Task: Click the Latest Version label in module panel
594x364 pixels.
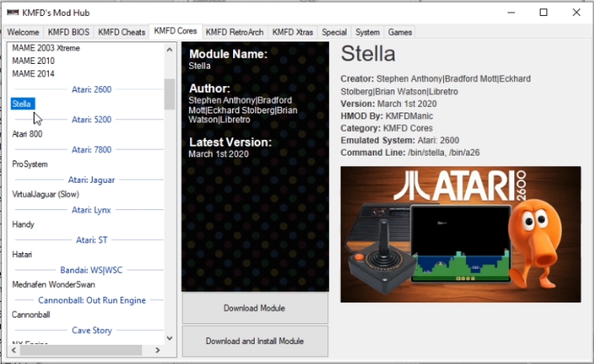Action: click(230, 142)
